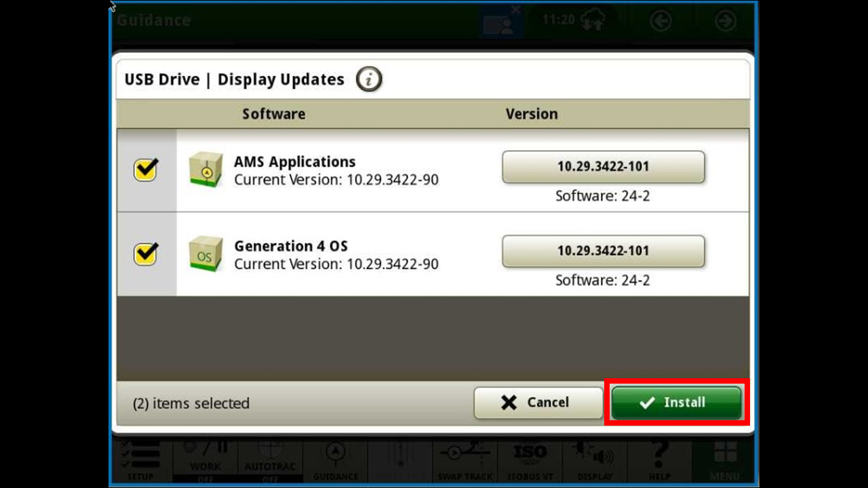Open the Guidance shortcut in bottom bar
Screen dimensions: 868x488
click(336, 462)
